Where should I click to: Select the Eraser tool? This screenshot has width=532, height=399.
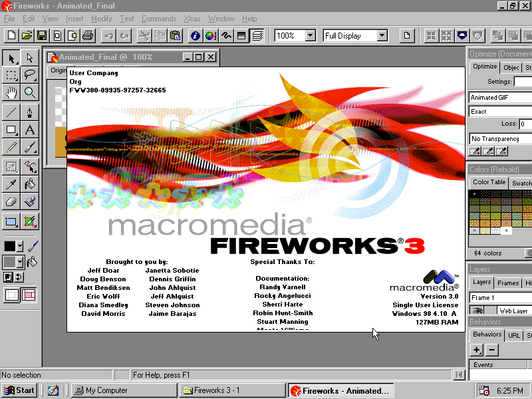tap(11, 201)
